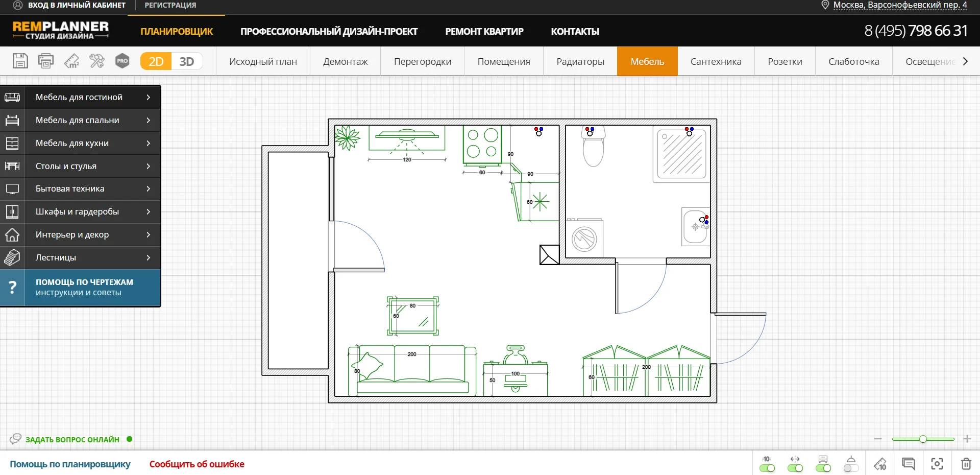
Task: Click the center view focus icon
Action: (937, 464)
